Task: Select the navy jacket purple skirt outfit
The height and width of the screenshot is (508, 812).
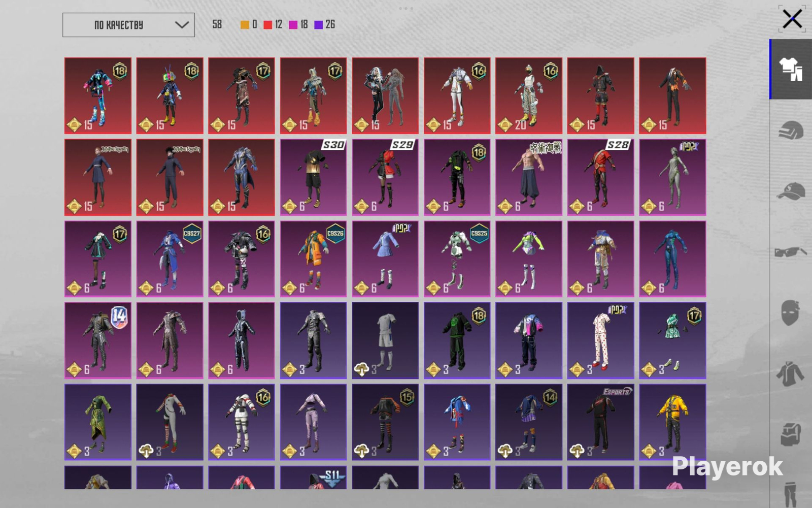Action: [529, 422]
